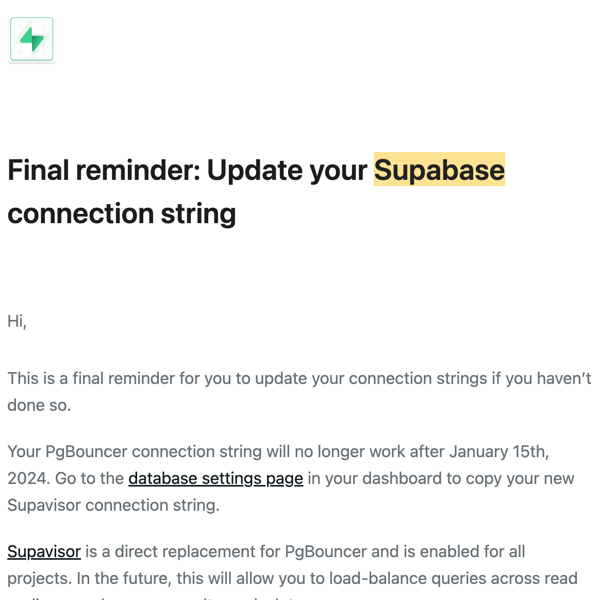Click "connection string" on the heading's second line
600x600 pixels.
point(122,213)
